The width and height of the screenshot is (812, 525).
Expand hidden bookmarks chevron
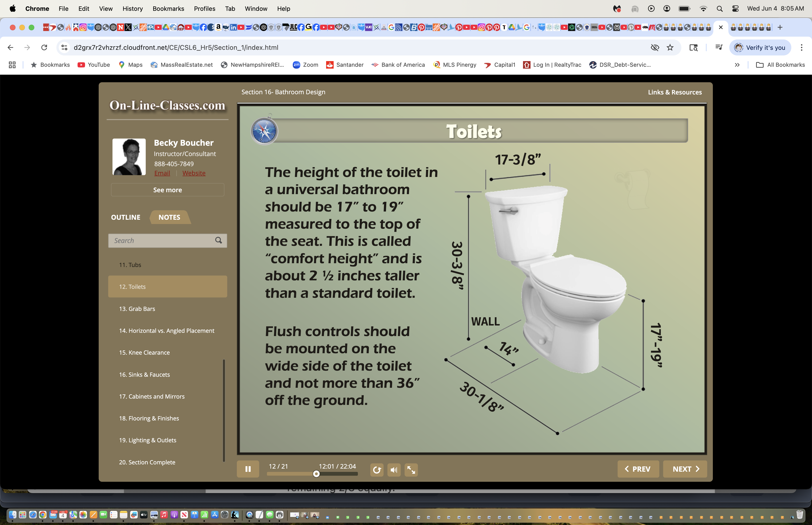tap(737, 65)
